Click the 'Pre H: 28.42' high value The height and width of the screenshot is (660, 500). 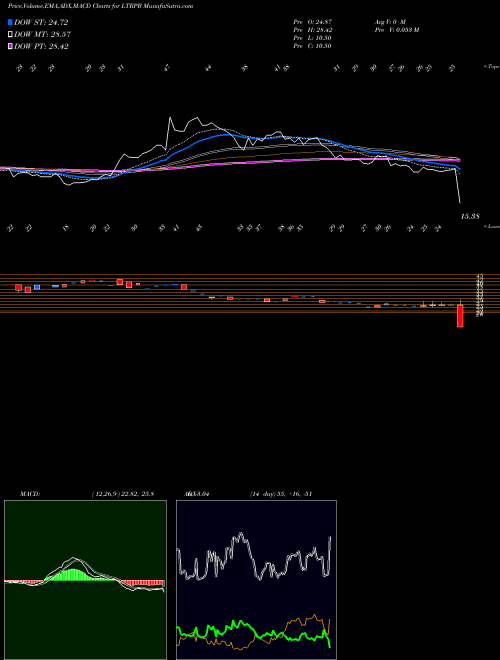[313, 29]
